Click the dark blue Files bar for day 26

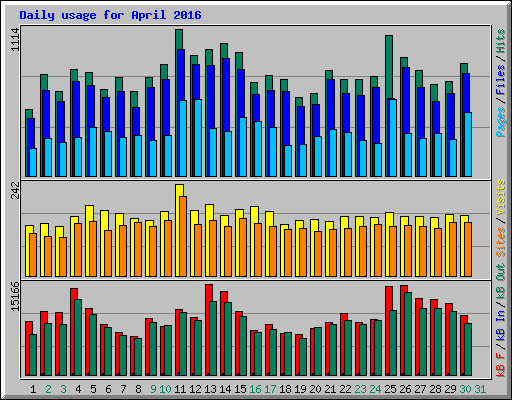tap(407, 100)
